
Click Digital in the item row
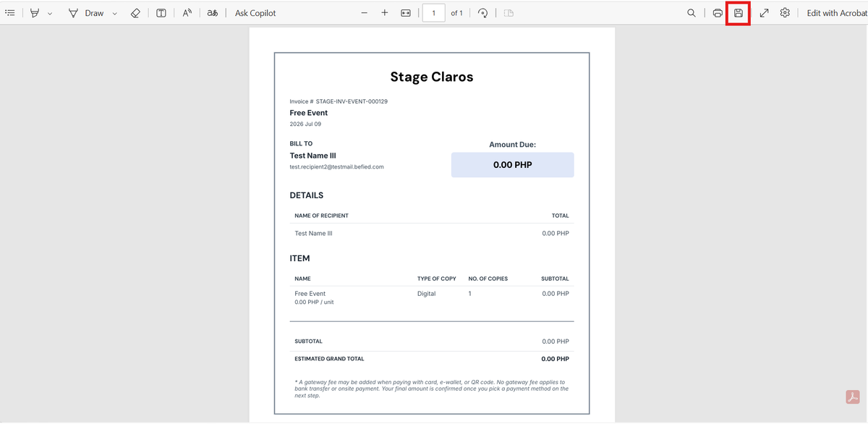[x=427, y=294]
